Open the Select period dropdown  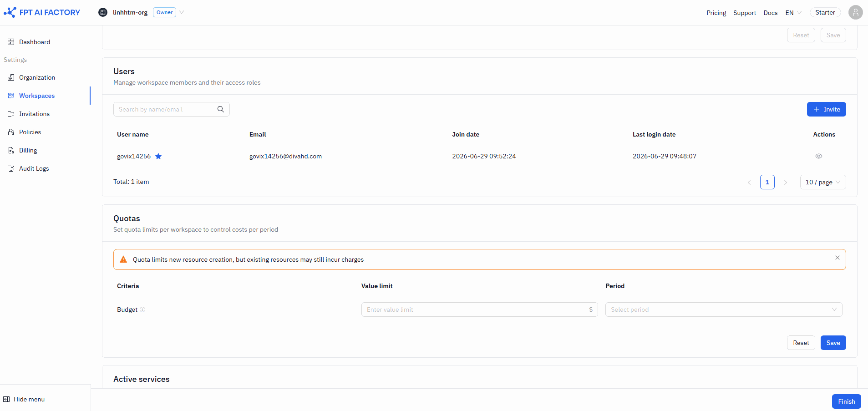click(724, 310)
